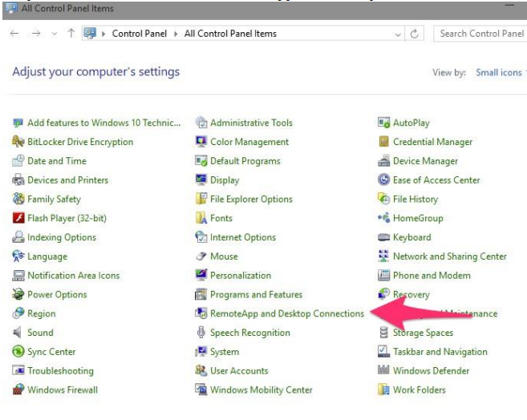Open the Network and Sharing Center link
The image size is (527, 420).
point(449,256)
